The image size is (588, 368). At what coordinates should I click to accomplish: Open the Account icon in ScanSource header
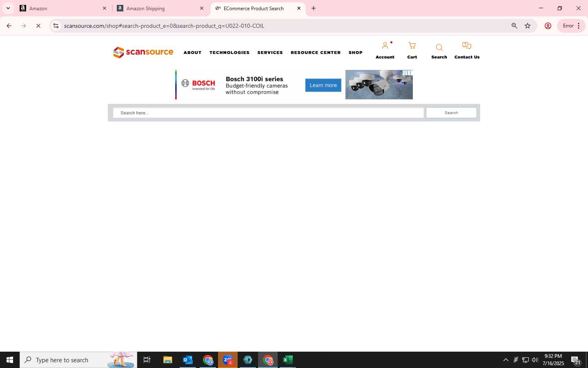pos(385,45)
